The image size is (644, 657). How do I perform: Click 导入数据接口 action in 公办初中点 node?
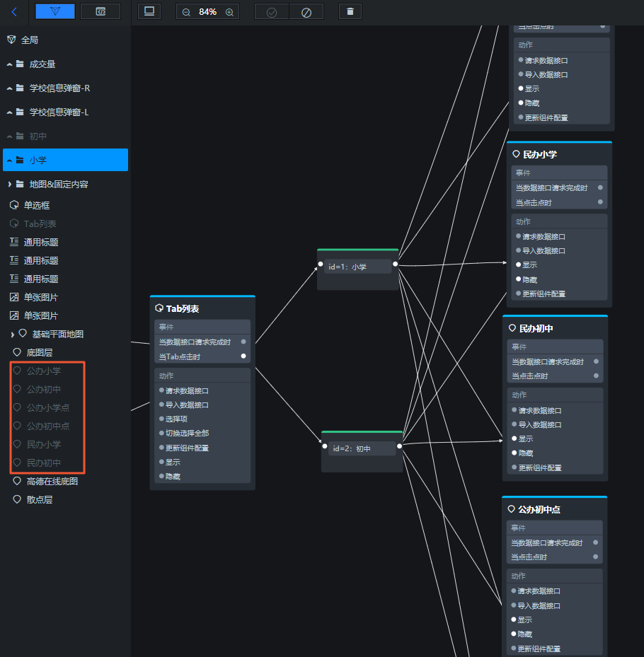pyautogui.click(x=539, y=606)
